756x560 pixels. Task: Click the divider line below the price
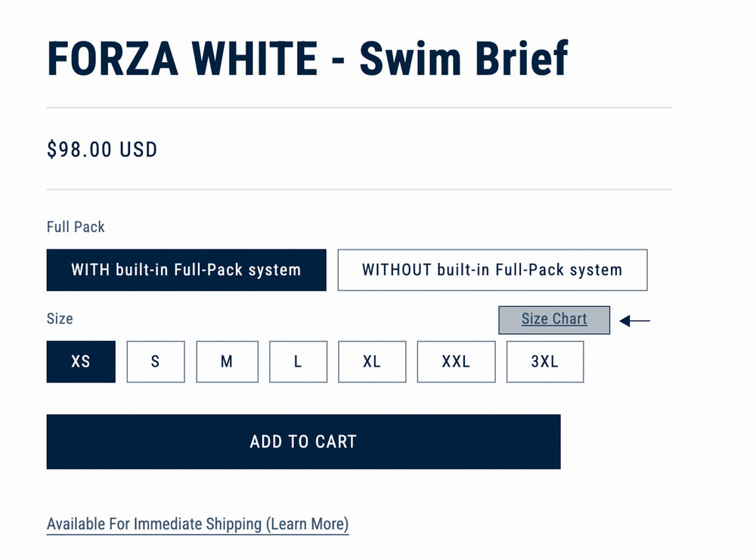point(359,190)
